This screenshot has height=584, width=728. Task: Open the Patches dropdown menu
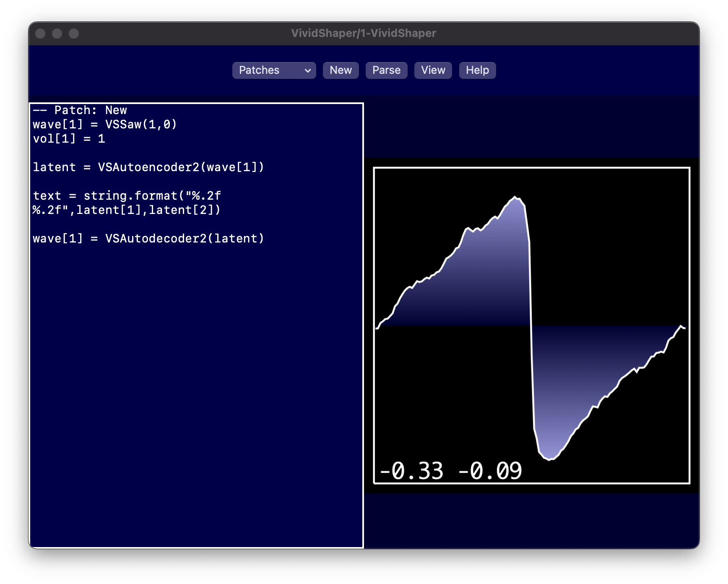(274, 70)
